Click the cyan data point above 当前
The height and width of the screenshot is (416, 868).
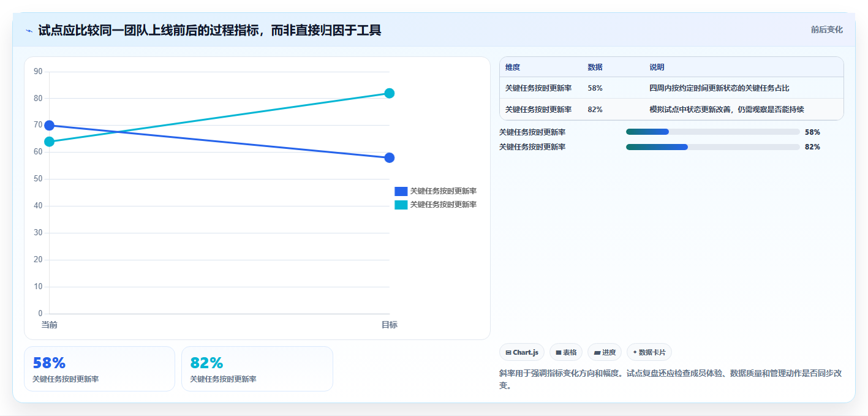click(x=50, y=142)
